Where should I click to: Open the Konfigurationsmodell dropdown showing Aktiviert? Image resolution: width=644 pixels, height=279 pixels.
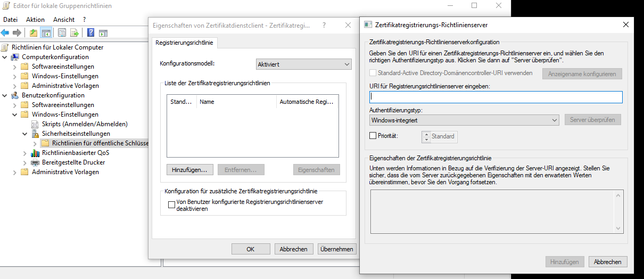click(303, 64)
